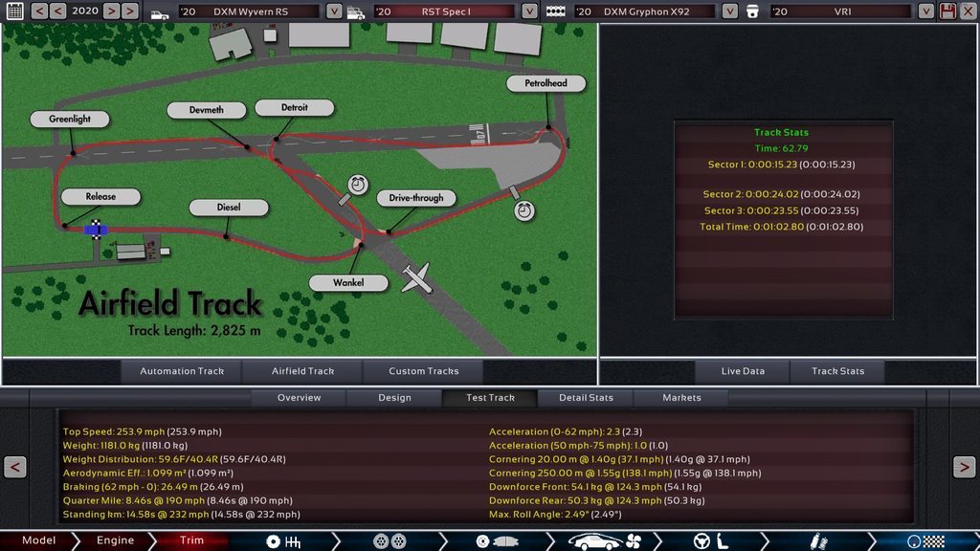Expand the DXM Wyvern RS model dropdown

tap(334, 11)
